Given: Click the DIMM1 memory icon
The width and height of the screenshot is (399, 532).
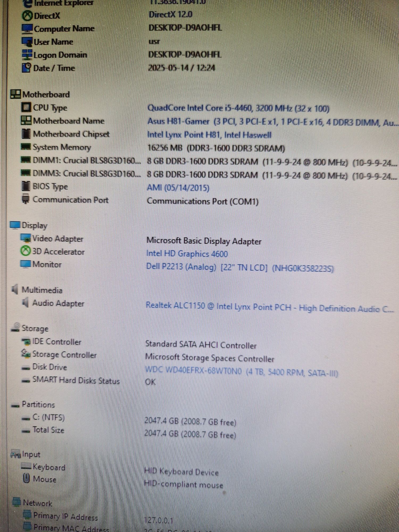Looking at the screenshot, I should coord(26,160).
